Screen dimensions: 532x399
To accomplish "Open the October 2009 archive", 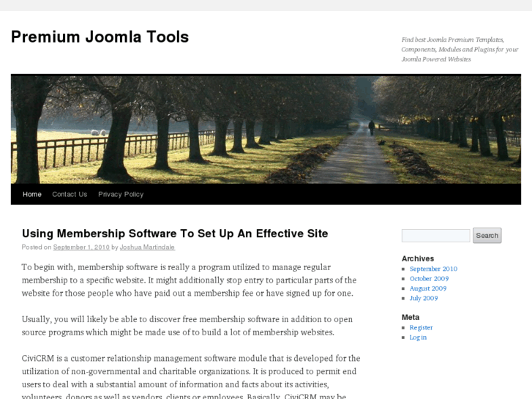I will tap(429, 278).
